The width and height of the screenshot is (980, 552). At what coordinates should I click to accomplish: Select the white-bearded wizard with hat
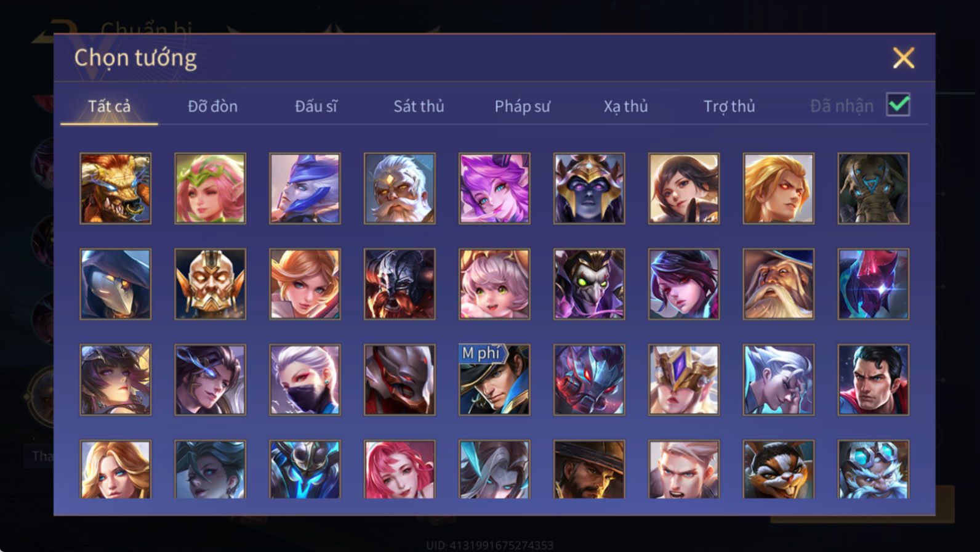point(779,284)
